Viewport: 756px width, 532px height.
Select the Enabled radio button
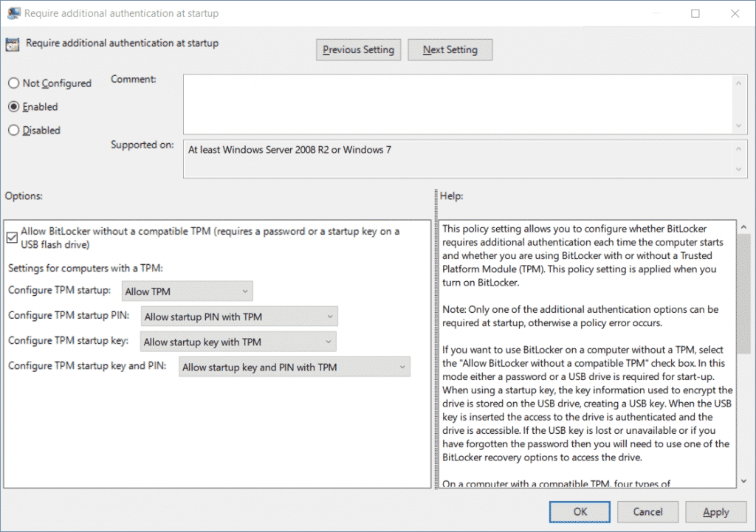(13, 106)
